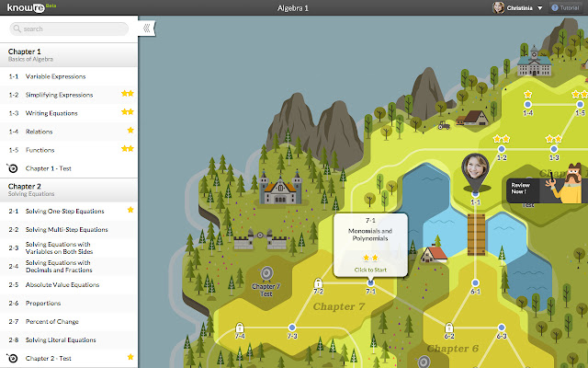Viewport: 588px width, 368px height.
Task: Select map node 7-3
Action: (x=292, y=328)
